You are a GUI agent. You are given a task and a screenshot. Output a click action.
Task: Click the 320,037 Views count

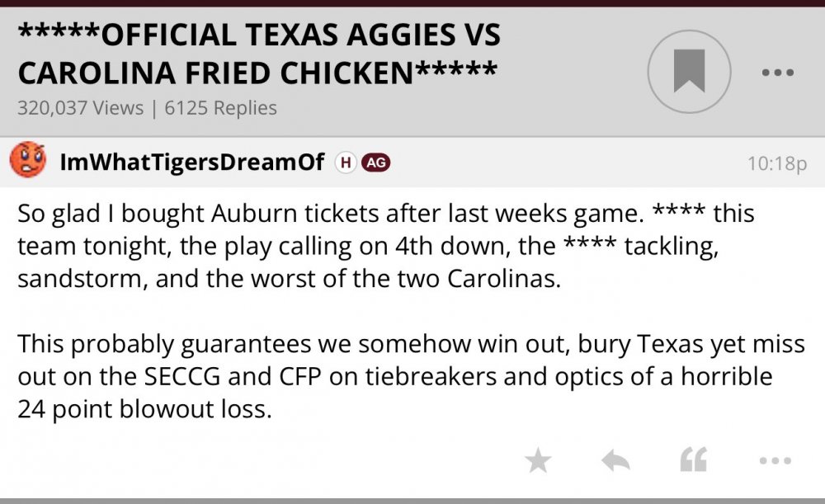(79, 108)
